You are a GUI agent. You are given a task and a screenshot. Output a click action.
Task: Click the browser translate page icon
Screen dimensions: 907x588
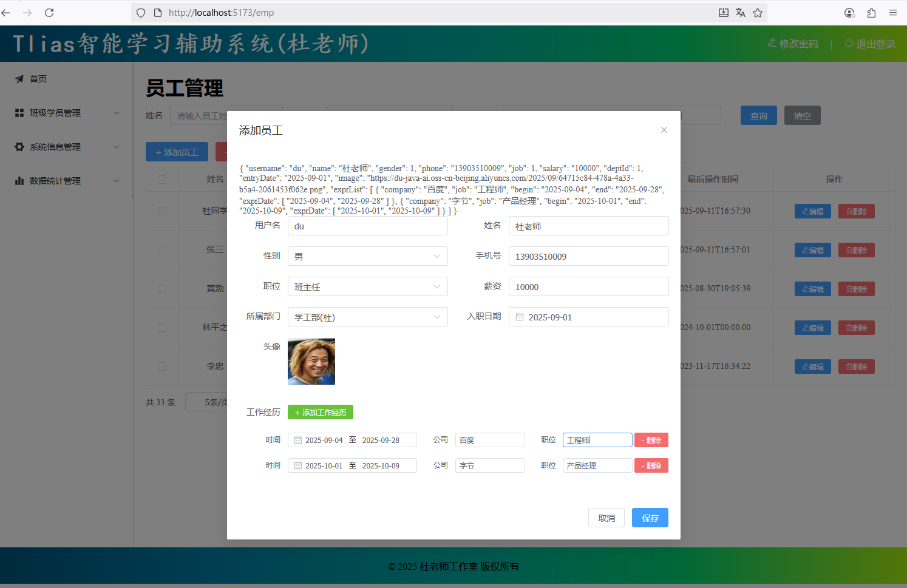pyautogui.click(x=740, y=13)
